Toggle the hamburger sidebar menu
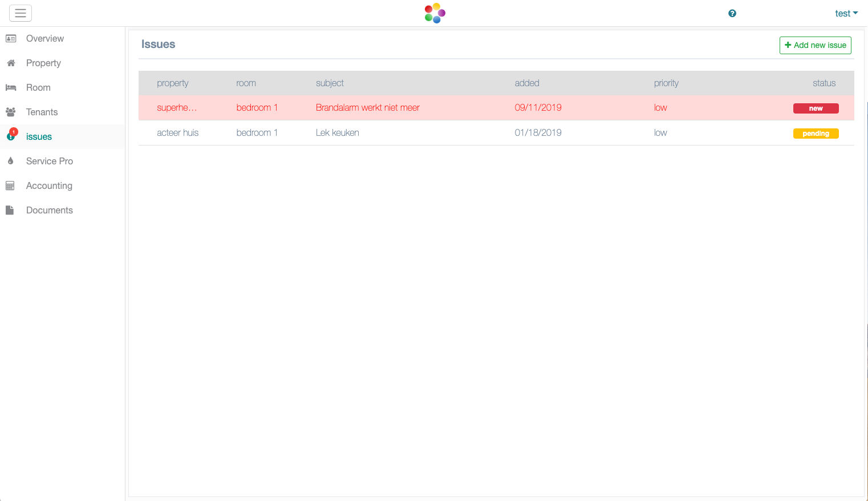The width and height of the screenshot is (868, 501). 21,13
